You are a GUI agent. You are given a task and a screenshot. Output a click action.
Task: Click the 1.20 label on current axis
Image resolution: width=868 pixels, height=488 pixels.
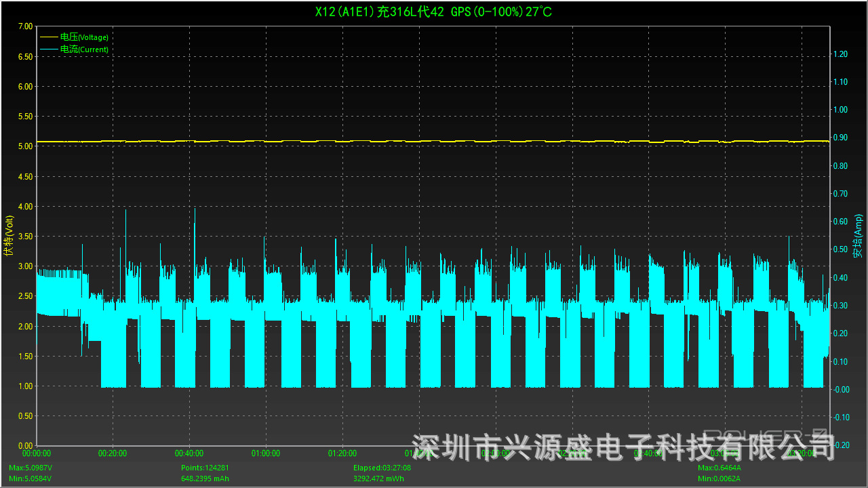(841, 54)
